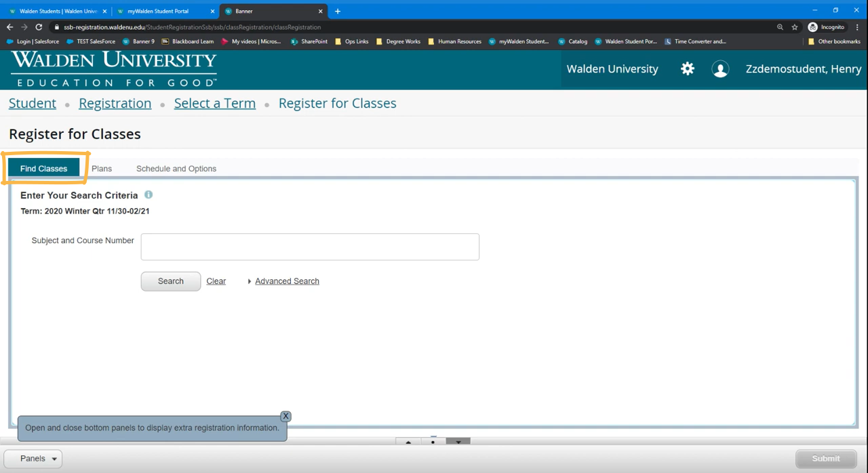Viewport: 868px width, 473px height.
Task: Focus the Subject and Course Number field
Action: (x=310, y=247)
